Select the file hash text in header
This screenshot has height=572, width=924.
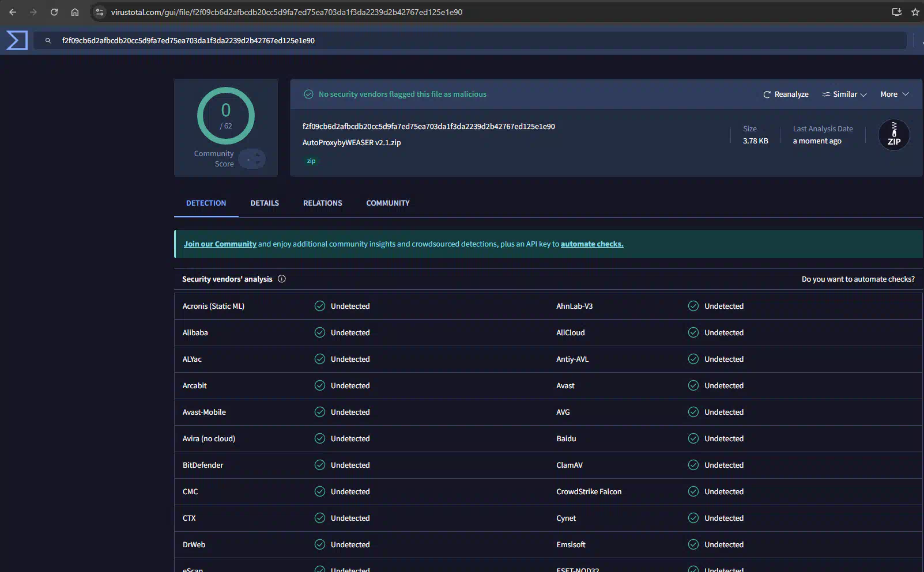(x=429, y=127)
